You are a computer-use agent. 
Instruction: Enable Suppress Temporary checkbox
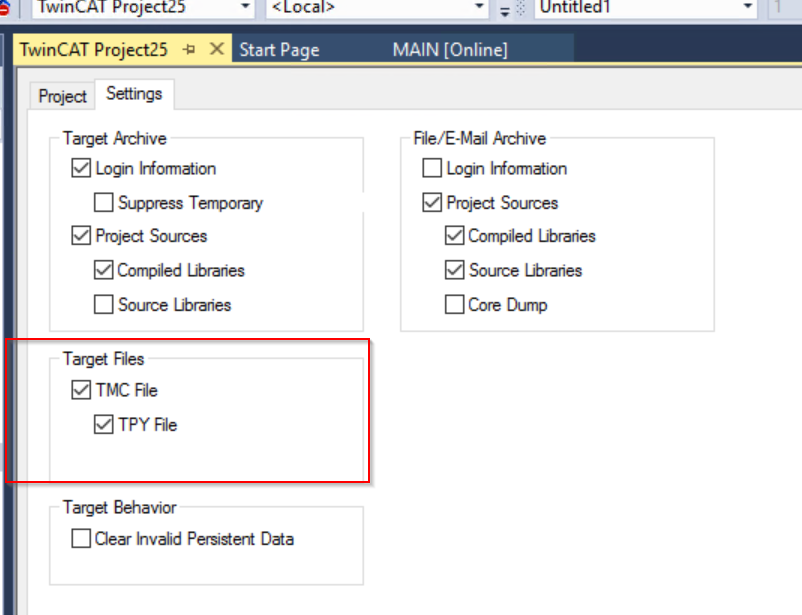(103, 203)
